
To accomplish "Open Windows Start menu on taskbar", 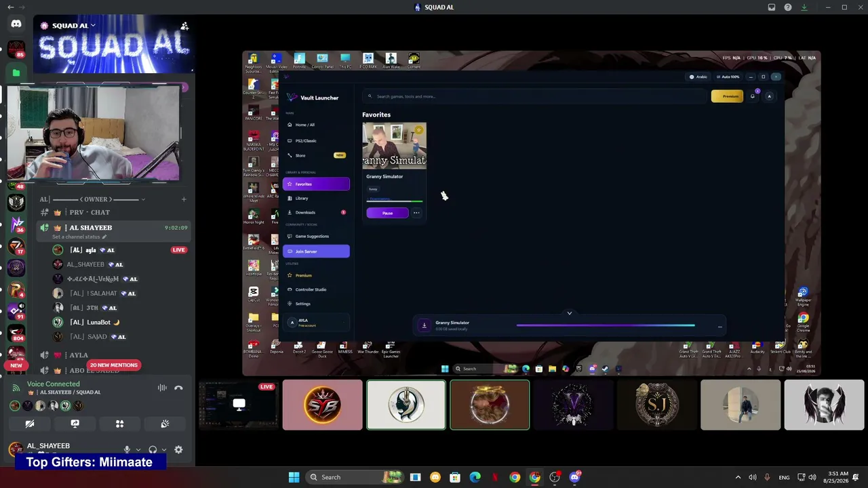I will pyautogui.click(x=294, y=477).
